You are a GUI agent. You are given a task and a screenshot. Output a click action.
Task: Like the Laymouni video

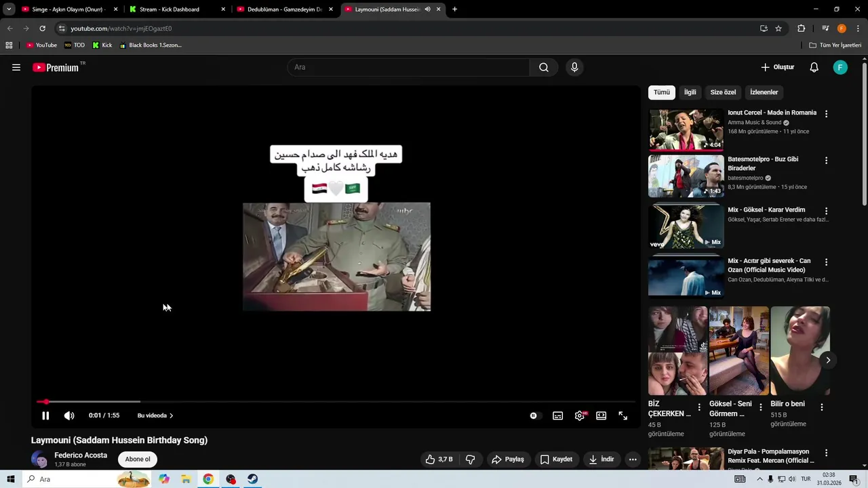click(x=439, y=460)
